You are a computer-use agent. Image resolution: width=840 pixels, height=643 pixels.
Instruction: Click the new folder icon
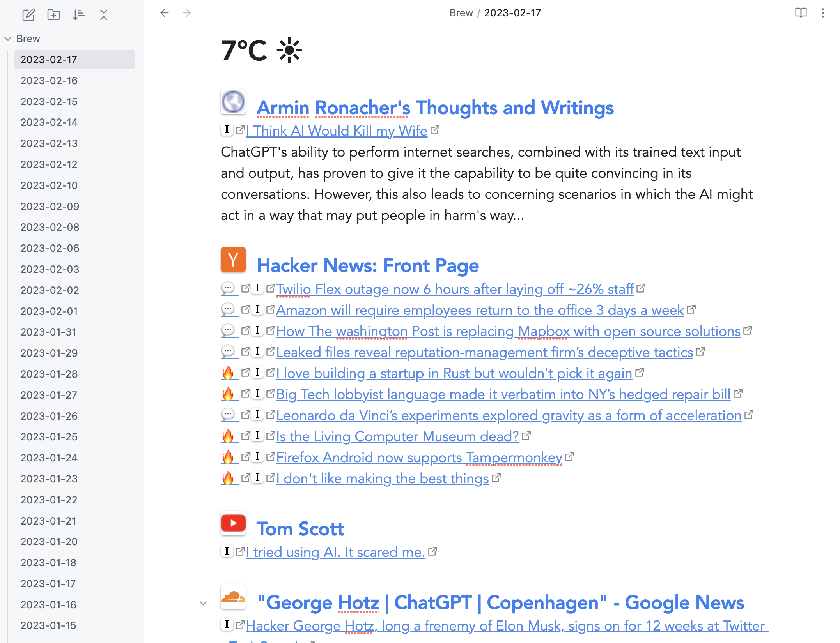point(53,15)
